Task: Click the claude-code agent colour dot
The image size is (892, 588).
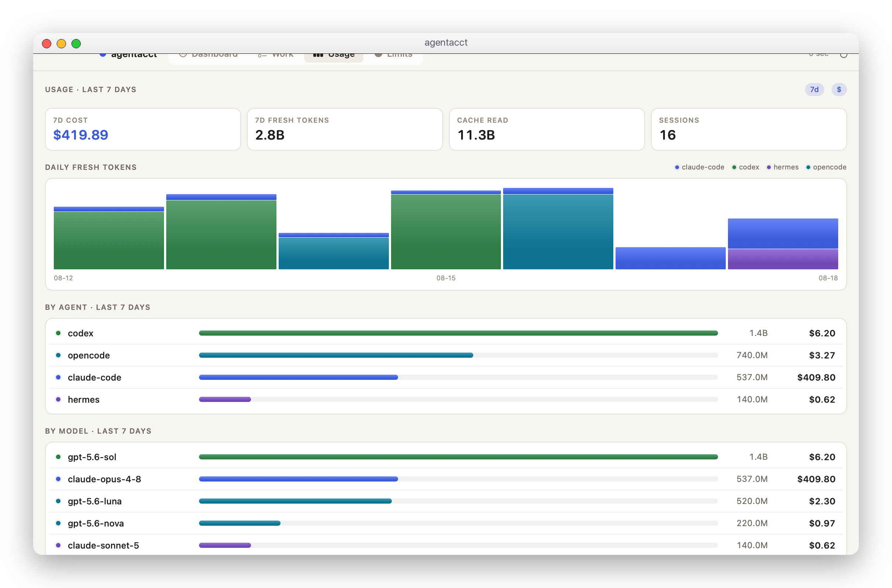Action: pos(58,377)
